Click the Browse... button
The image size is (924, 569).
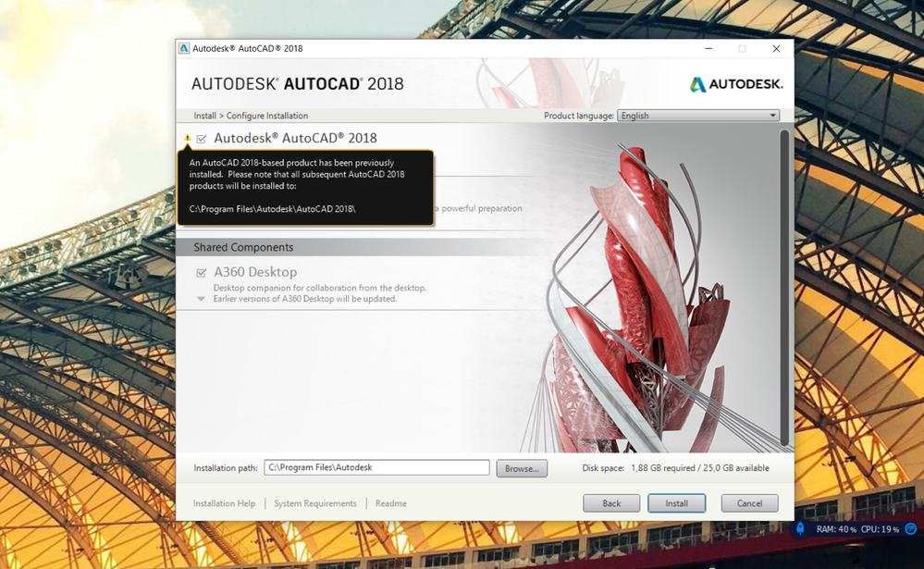pos(522,468)
